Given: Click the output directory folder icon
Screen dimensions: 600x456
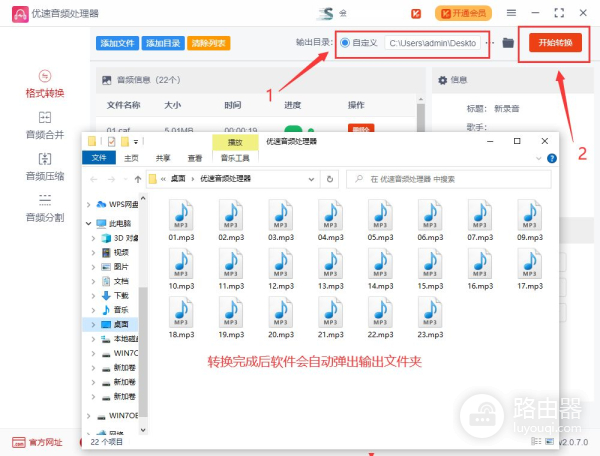Looking at the screenshot, I should point(508,43).
